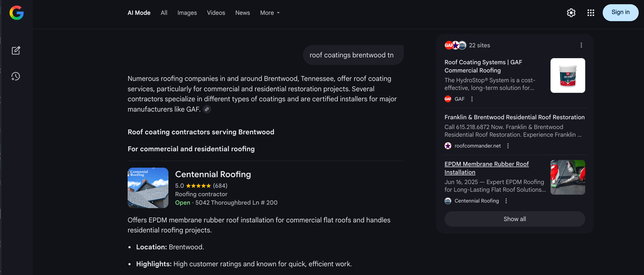Screen dimensions: 644x275
Task: Click the link icon after GAF text
Action: pos(207,109)
